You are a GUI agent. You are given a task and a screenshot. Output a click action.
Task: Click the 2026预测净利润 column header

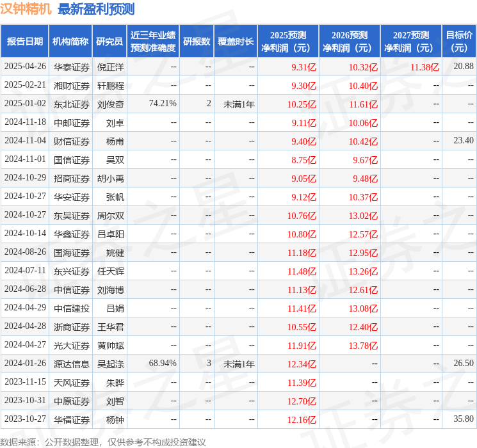pos(350,42)
